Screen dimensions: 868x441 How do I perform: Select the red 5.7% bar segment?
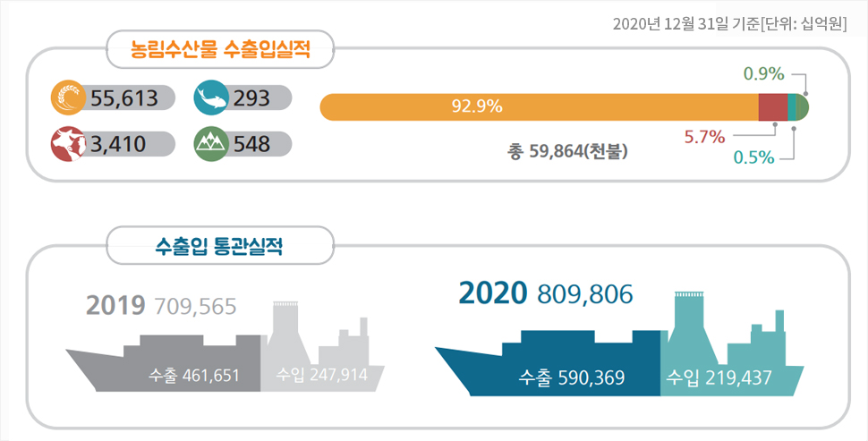click(x=773, y=106)
